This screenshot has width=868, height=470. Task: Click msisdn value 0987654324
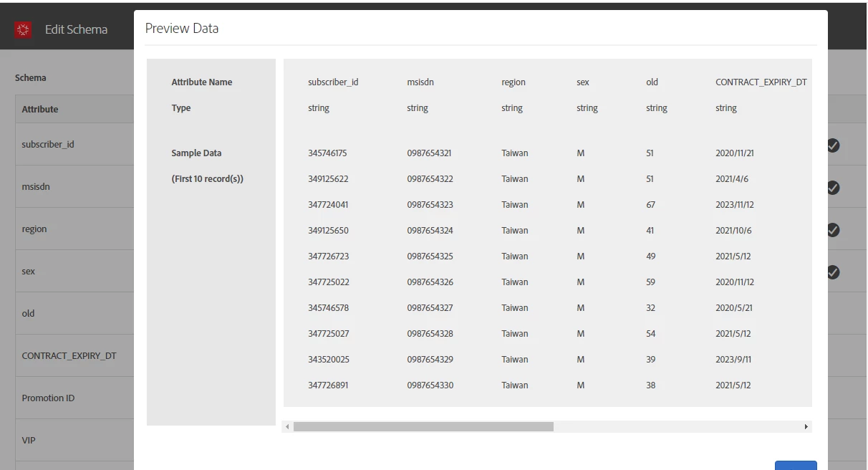430,231
